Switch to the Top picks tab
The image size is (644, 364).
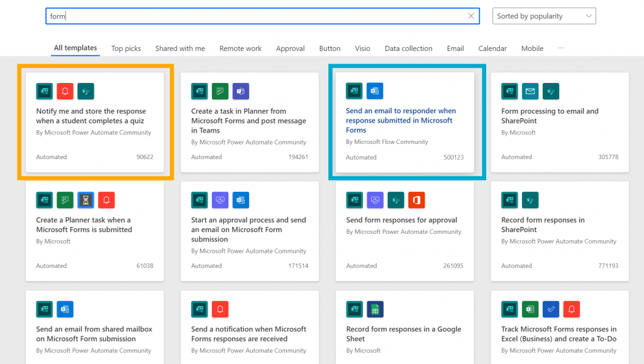126,48
